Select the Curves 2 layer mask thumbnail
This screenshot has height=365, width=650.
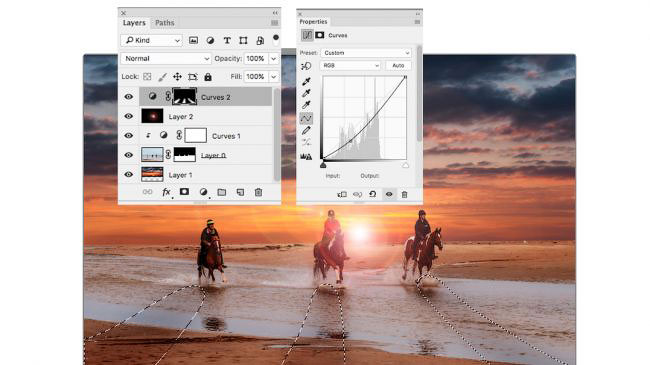pos(184,96)
